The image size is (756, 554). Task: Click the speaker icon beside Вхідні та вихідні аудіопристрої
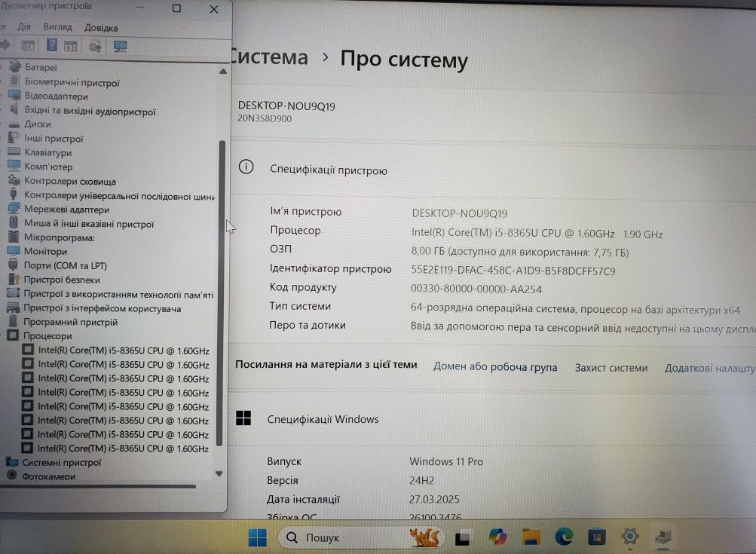14,109
